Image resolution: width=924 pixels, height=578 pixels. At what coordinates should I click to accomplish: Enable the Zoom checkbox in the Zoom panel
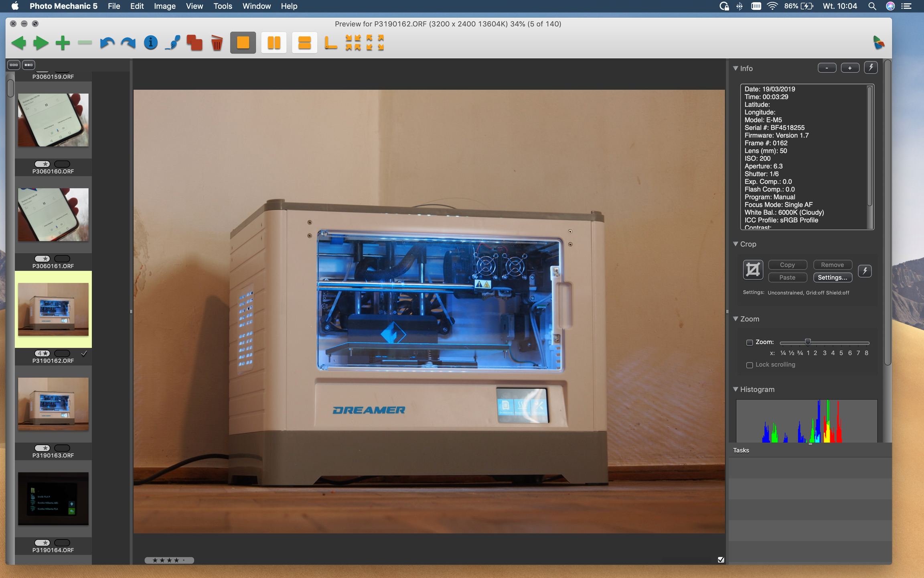click(x=750, y=342)
